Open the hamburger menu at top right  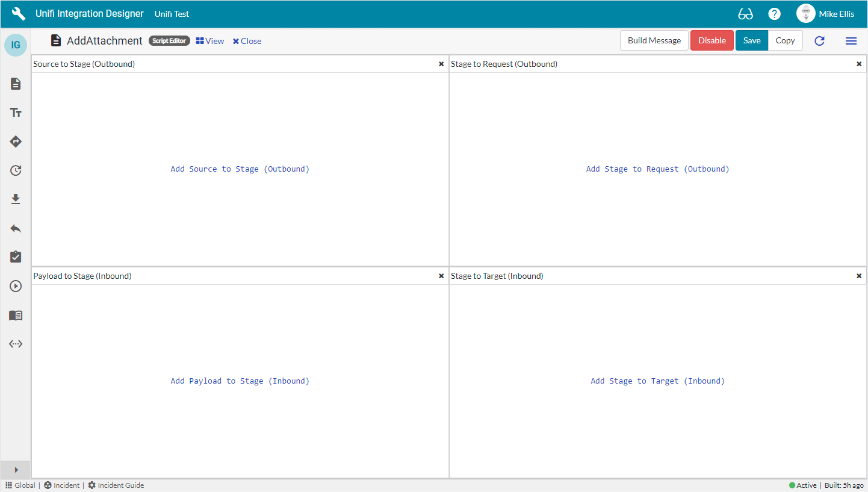tap(851, 41)
